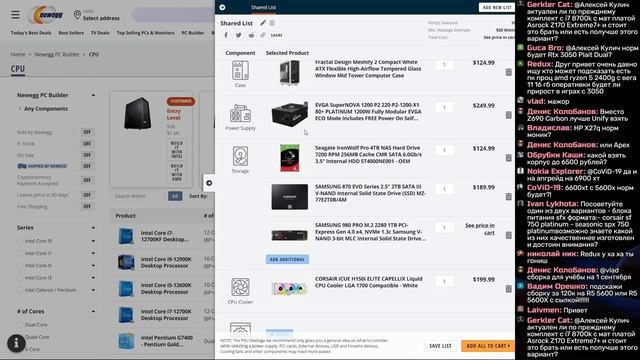Click See price in cart for Samsung 980 PRO

click(x=480, y=229)
